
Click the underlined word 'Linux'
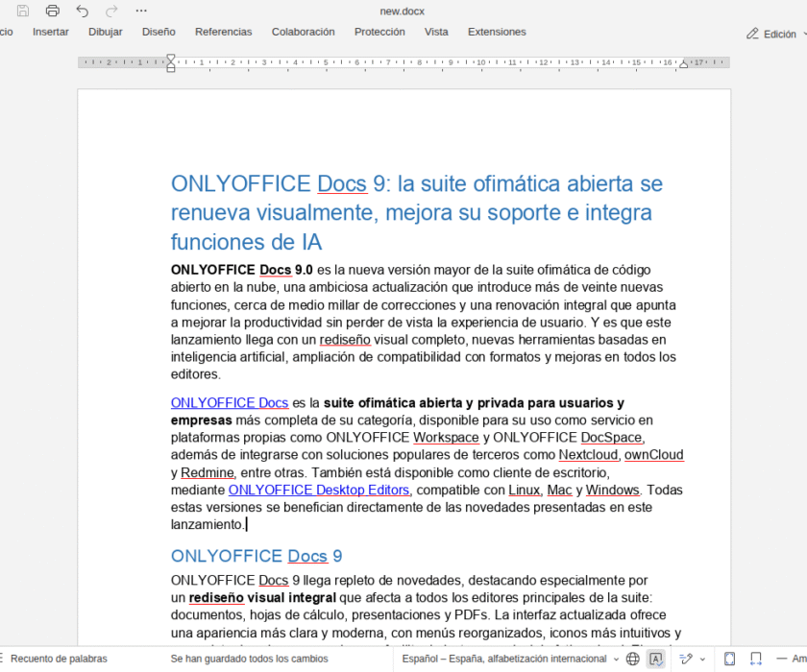[525, 490]
